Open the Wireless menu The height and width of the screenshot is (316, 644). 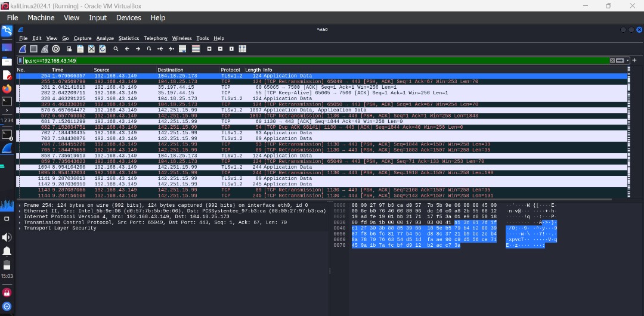tap(182, 38)
